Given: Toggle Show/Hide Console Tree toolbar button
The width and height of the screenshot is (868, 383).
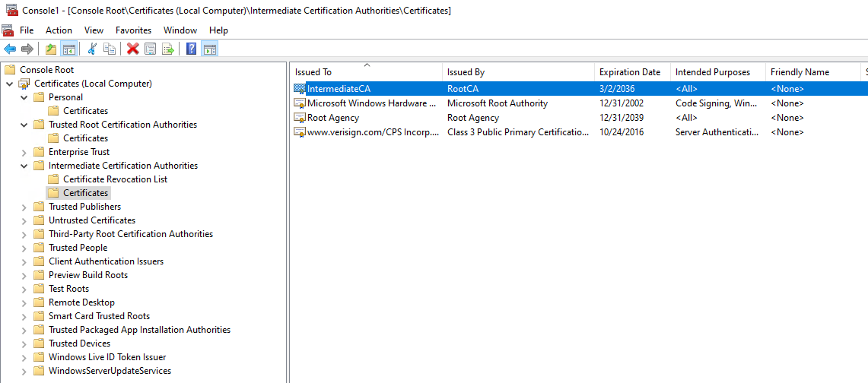Looking at the screenshot, I should click(x=68, y=49).
